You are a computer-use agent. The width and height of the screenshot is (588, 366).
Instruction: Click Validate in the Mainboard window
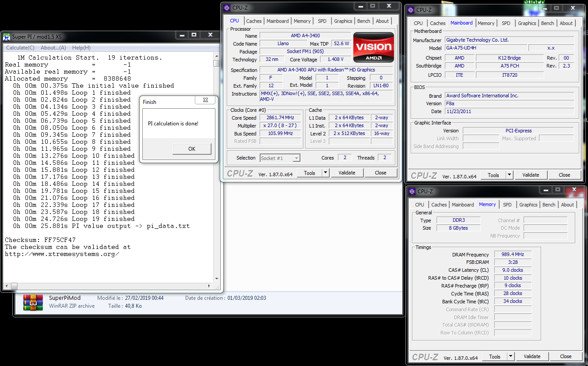coord(531,175)
